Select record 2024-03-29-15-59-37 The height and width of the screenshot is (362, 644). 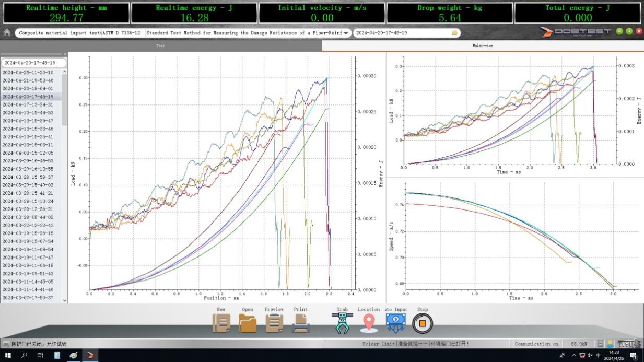pyautogui.click(x=31, y=177)
